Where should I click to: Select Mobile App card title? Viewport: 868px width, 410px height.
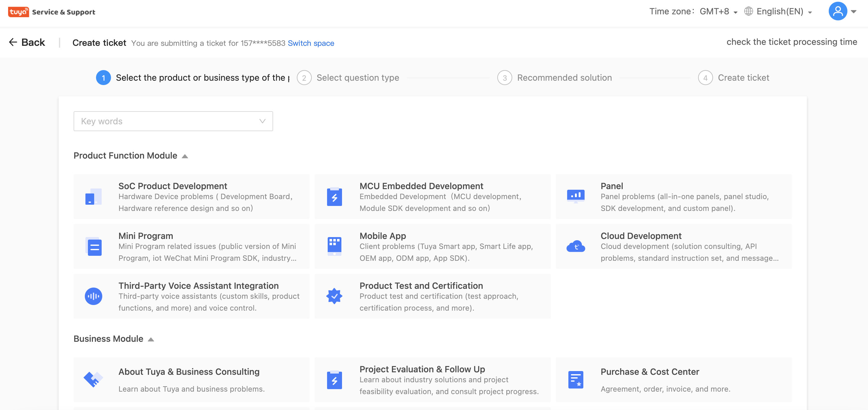(383, 236)
